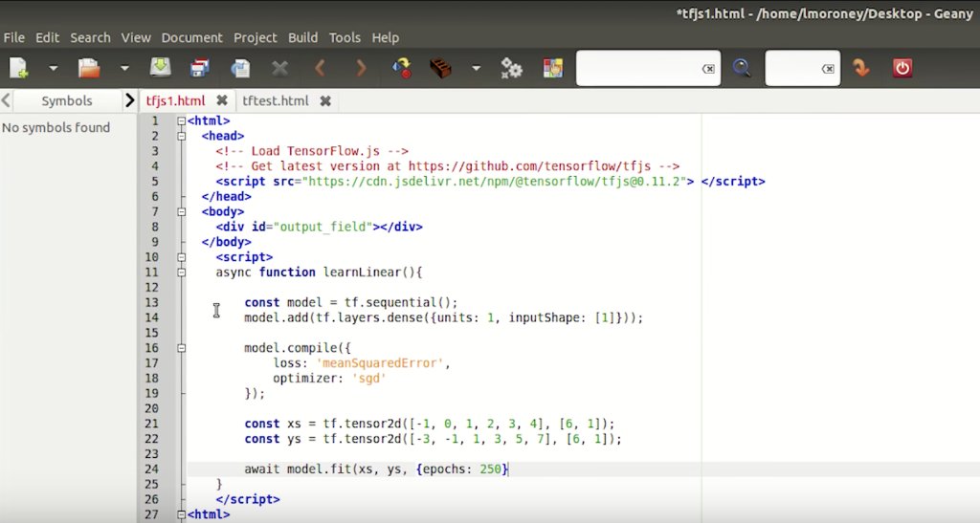Collapse the <body> fold marker on line 7
This screenshot has width=980, height=523.
click(x=181, y=211)
